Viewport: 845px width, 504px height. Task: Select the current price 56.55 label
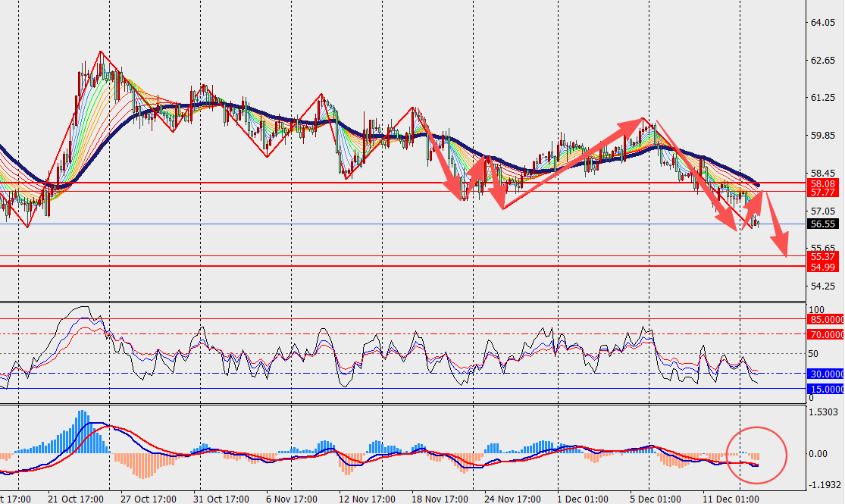coord(822,224)
